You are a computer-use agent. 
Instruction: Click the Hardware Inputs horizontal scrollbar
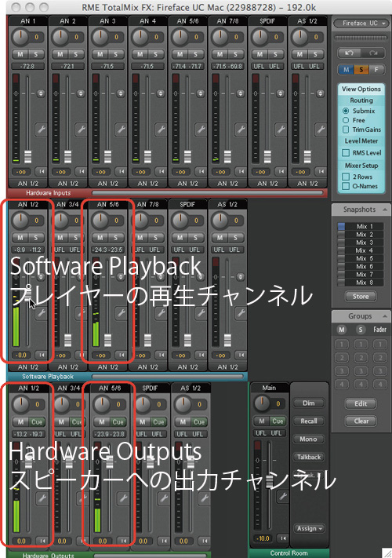pos(208,192)
